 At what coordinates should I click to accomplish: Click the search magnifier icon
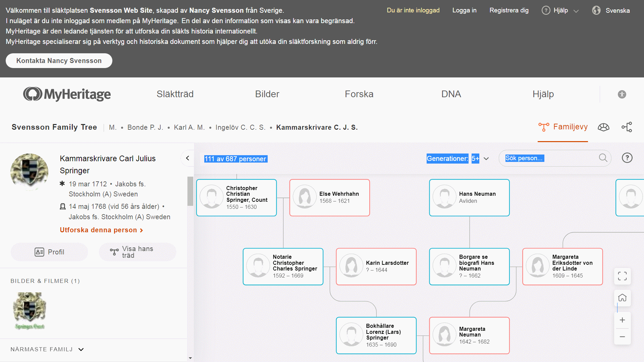point(603,158)
